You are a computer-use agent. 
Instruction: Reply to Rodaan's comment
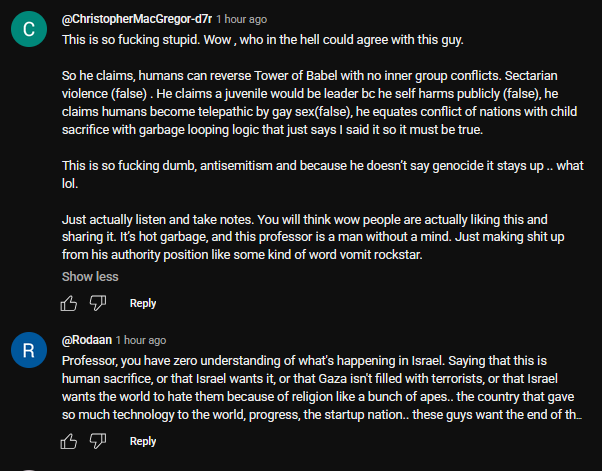(x=143, y=441)
